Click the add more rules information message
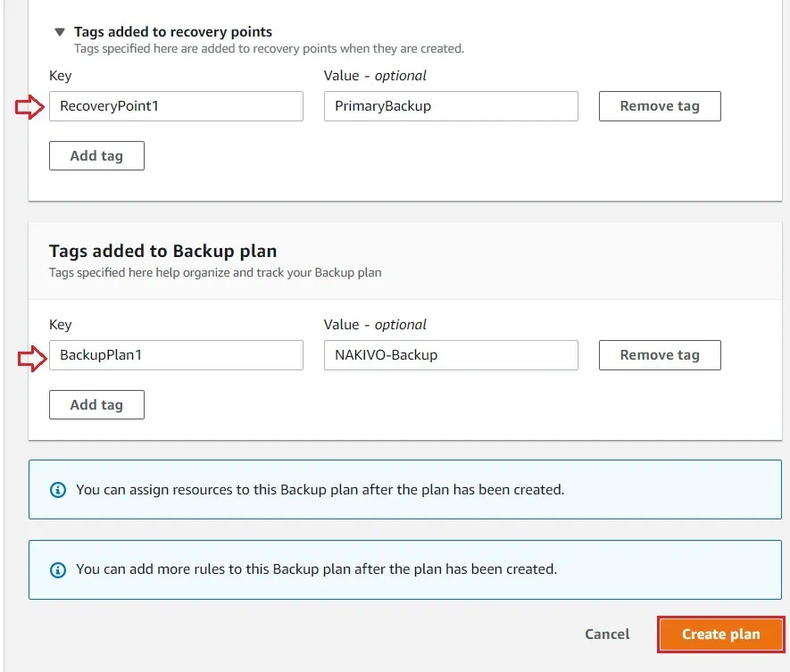This screenshot has width=790, height=672. tap(316, 569)
